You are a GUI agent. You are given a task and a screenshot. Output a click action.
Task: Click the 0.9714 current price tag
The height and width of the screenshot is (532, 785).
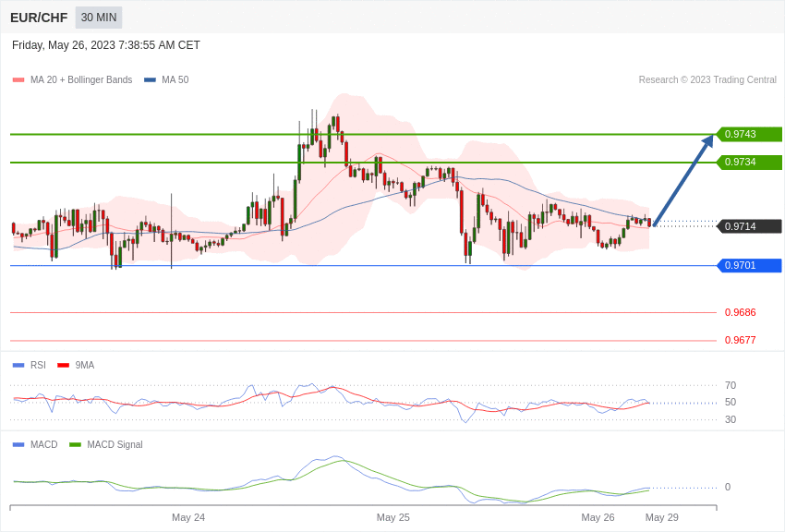click(749, 226)
